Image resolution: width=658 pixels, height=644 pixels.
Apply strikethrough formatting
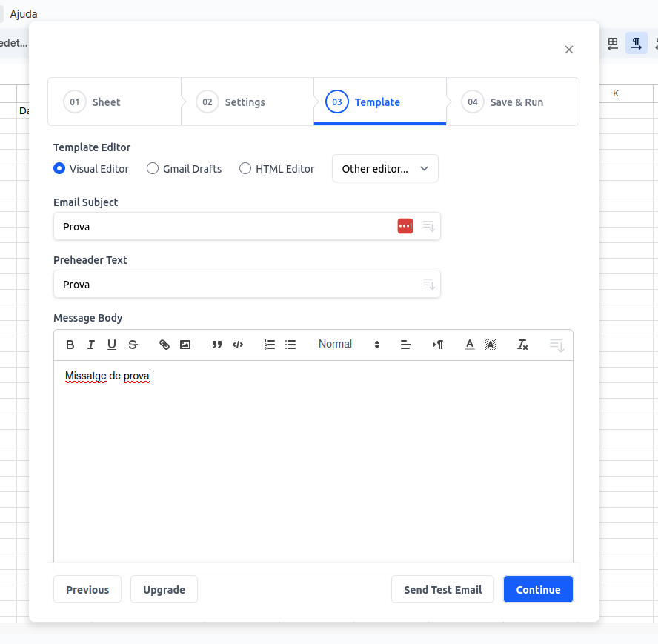[133, 345]
